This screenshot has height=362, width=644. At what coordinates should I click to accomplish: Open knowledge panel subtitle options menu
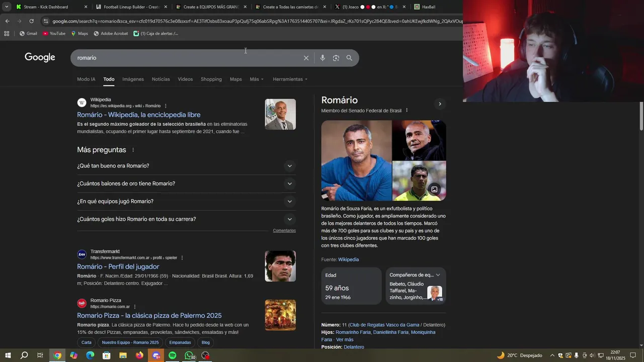407,111
